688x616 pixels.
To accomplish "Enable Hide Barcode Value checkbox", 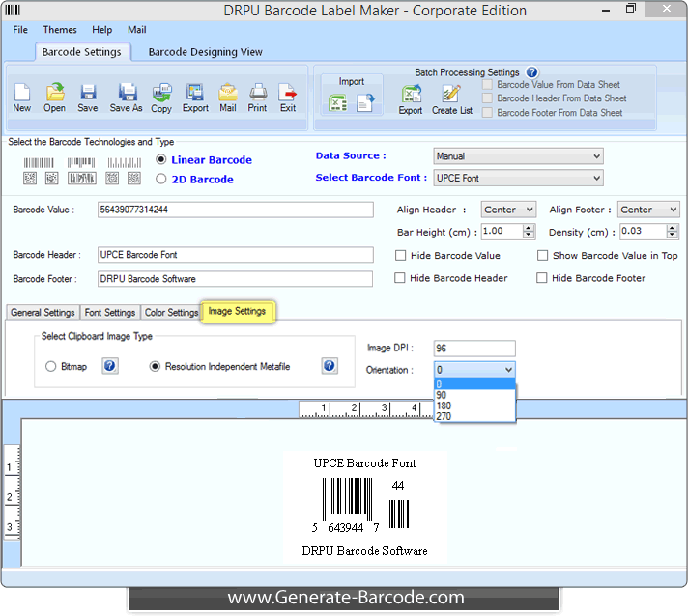I will coord(401,255).
